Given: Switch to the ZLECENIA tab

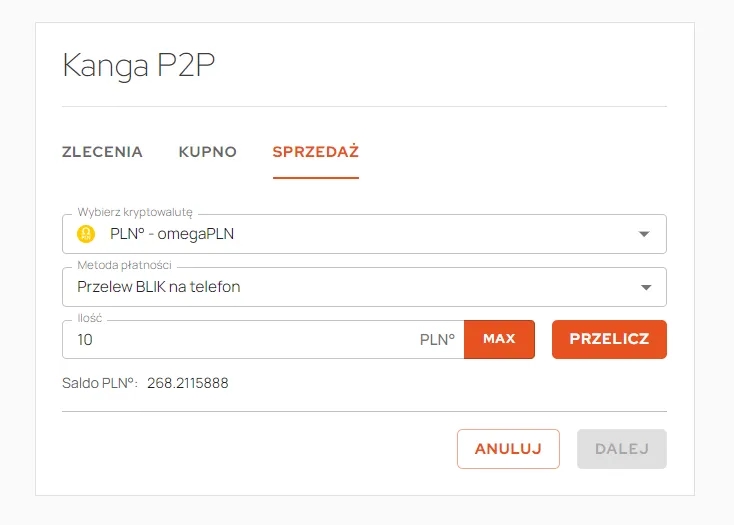Looking at the screenshot, I should tap(102, 152).
